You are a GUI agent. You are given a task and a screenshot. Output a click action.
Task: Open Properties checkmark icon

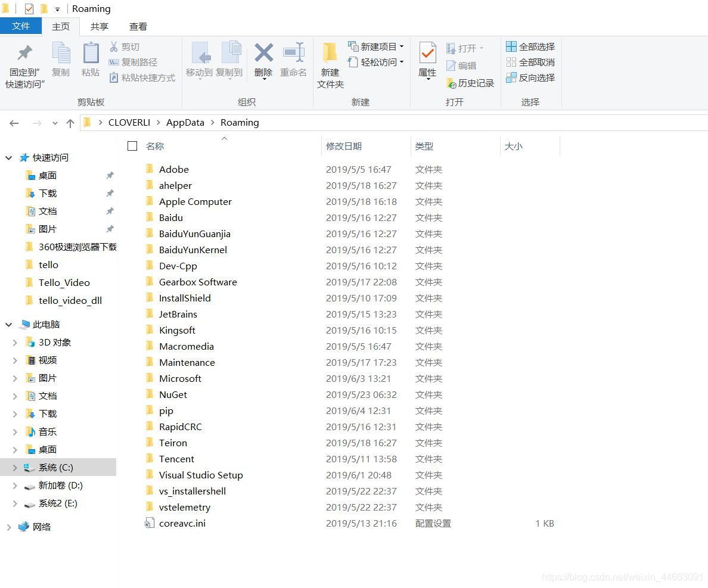tap(427, 53)
